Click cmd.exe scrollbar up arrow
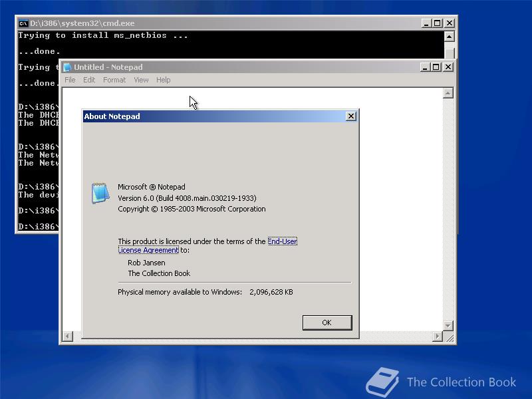 point(450,37)
